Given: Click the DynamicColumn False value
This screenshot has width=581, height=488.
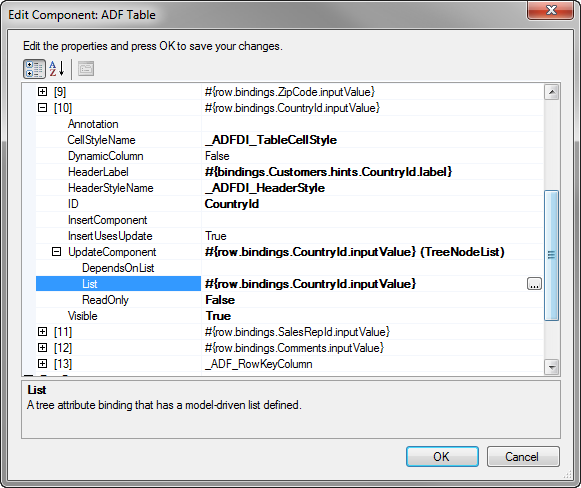Looking at the screenshot, I should point(217,156).
